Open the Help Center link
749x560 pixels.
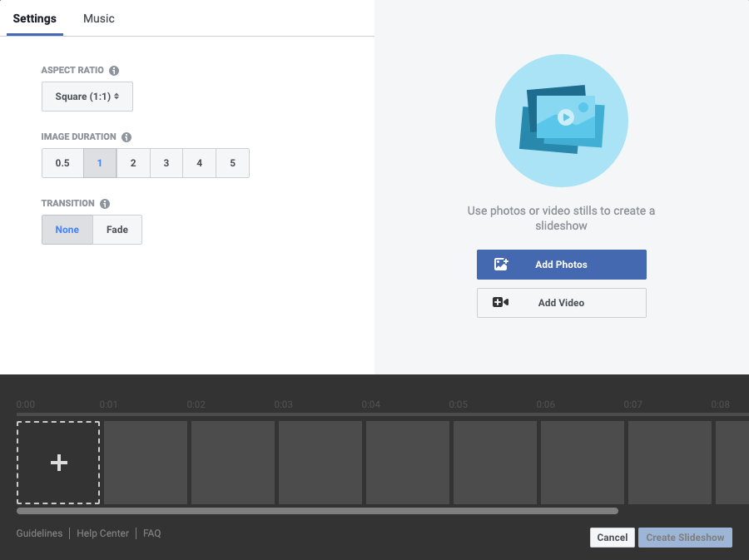pyautogui.click(x=102, y=533)
